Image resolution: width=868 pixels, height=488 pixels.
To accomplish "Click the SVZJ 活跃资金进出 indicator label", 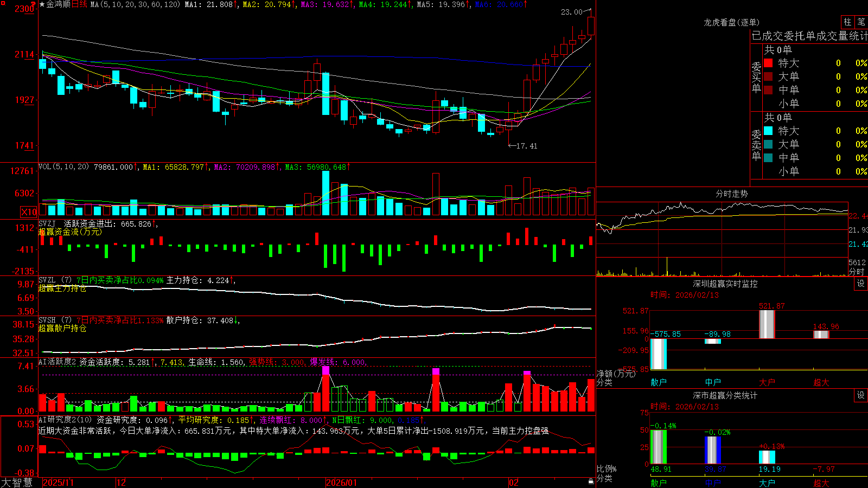I will [x=78, y=223].
